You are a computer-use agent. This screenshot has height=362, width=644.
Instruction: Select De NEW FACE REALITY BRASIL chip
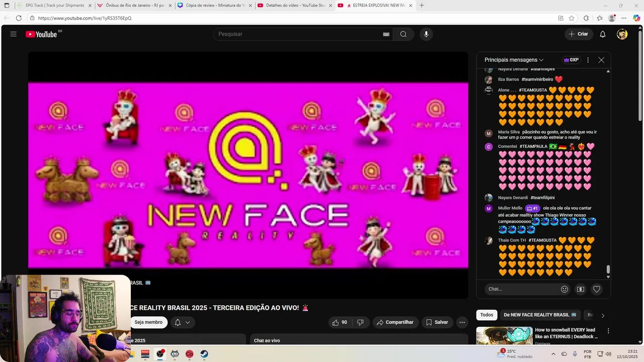pyautogui.click(x=540, y=315)
